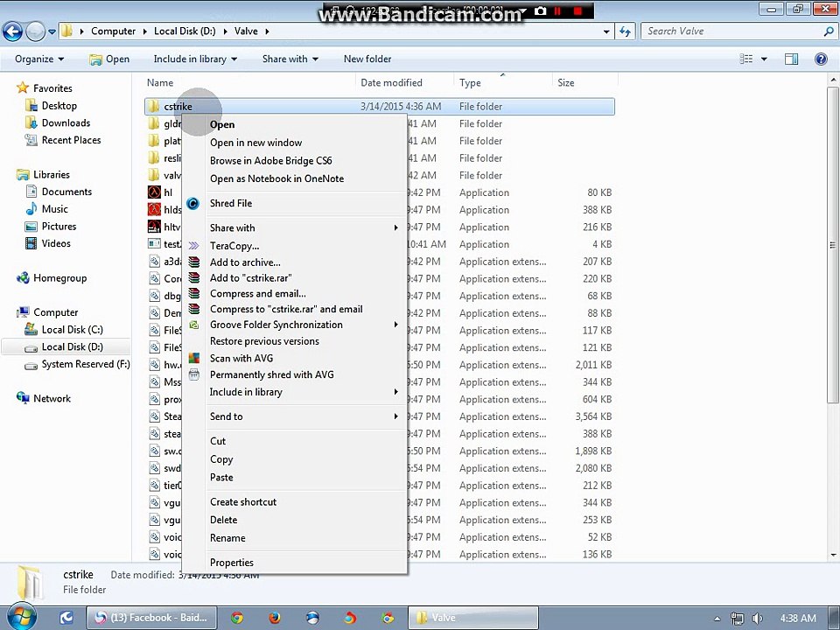This screenshot has width=840, height=630.
Task: Select Add to "cstrike.rar"
Action: pyautogui.click(x=251, y=278)
